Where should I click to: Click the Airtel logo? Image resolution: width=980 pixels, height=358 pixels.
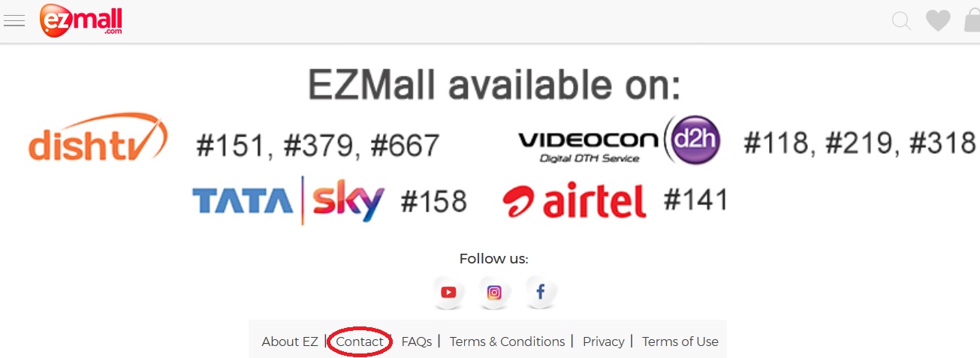tap(574, 200)
